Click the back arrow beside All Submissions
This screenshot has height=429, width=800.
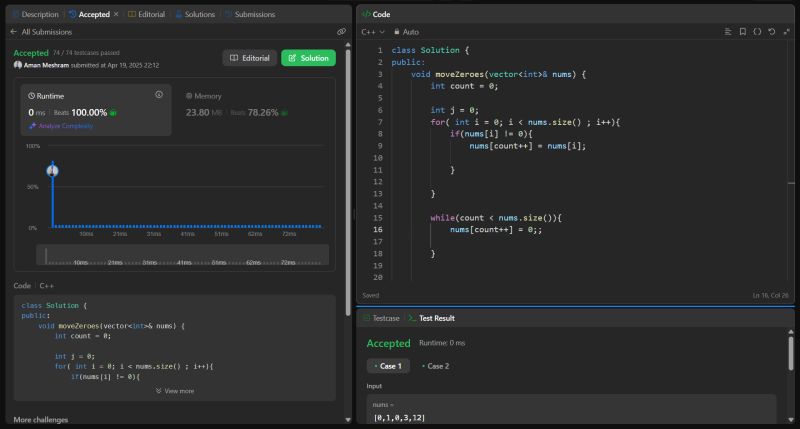pyautogui.click(x=13, y=32)
